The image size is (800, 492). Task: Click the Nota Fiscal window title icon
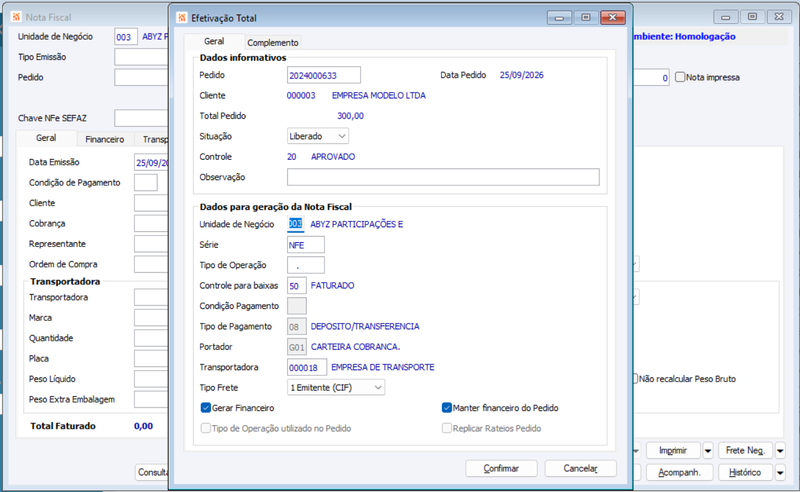[16, 17]
